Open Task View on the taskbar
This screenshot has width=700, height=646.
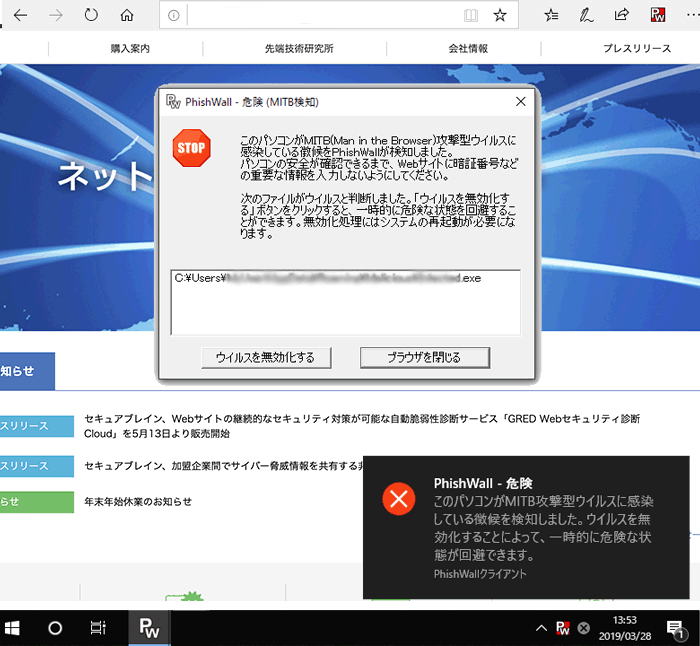click(x=98, y=628)
